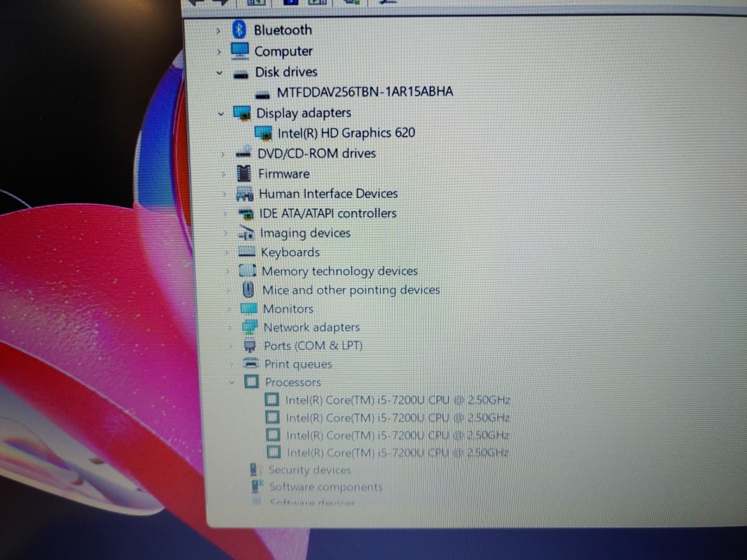
Task: Select the Bluetooth label
Action: 283,30
